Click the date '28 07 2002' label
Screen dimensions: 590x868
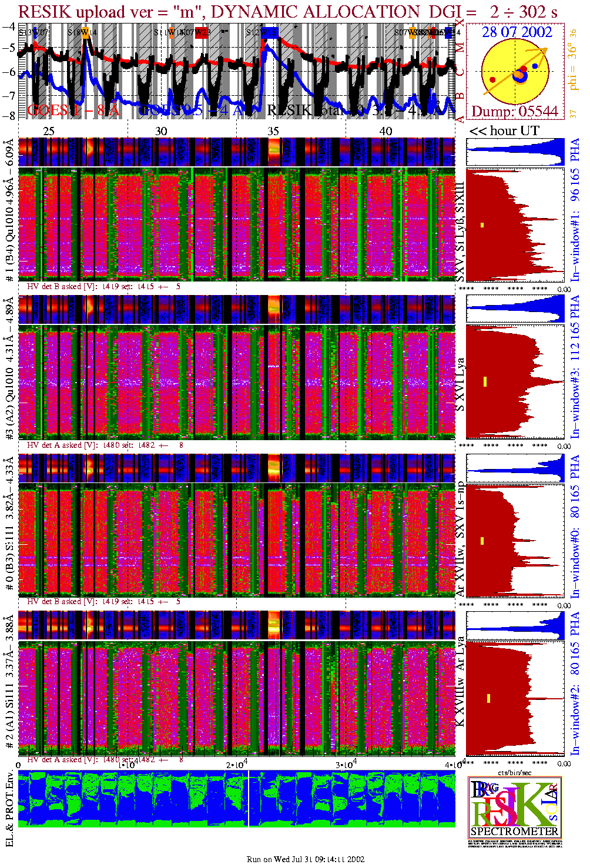(517, 32)
